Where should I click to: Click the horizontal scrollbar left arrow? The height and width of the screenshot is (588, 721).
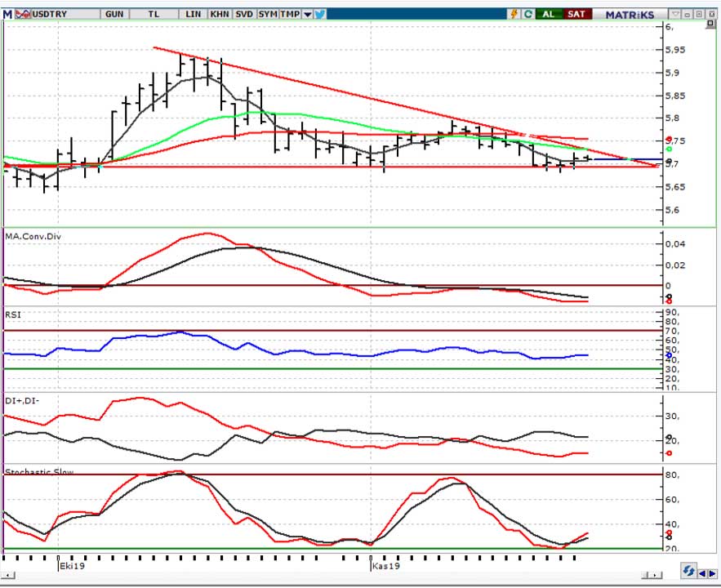[x=8, y=575]
